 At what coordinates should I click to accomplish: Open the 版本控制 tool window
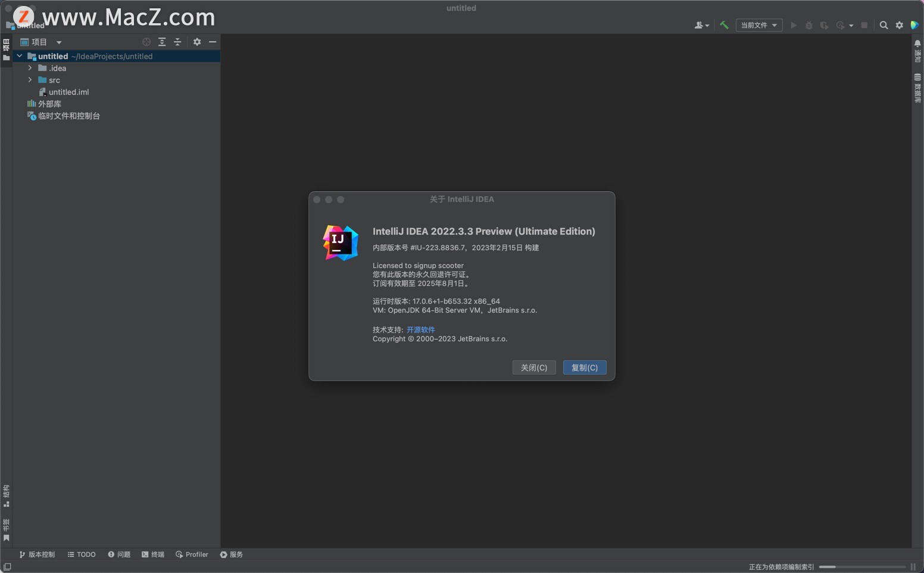[x=37, y=555]
